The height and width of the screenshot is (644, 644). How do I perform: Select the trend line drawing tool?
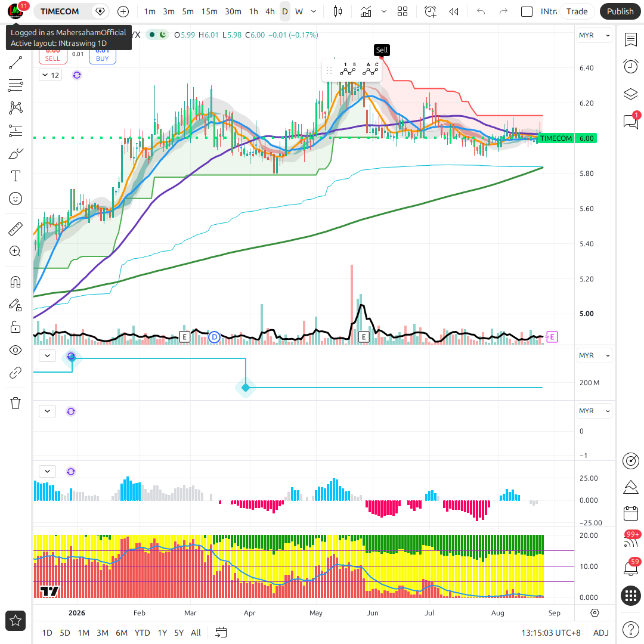16,63
